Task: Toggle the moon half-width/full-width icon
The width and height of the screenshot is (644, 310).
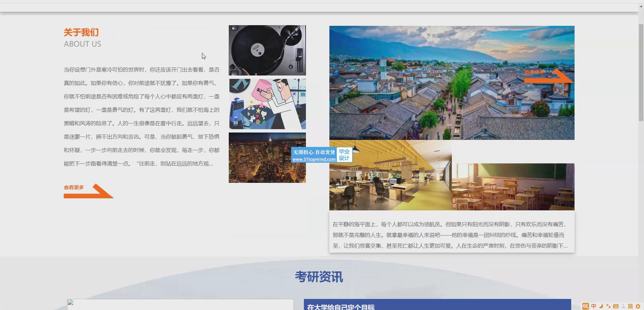Action: click(601, 306)
